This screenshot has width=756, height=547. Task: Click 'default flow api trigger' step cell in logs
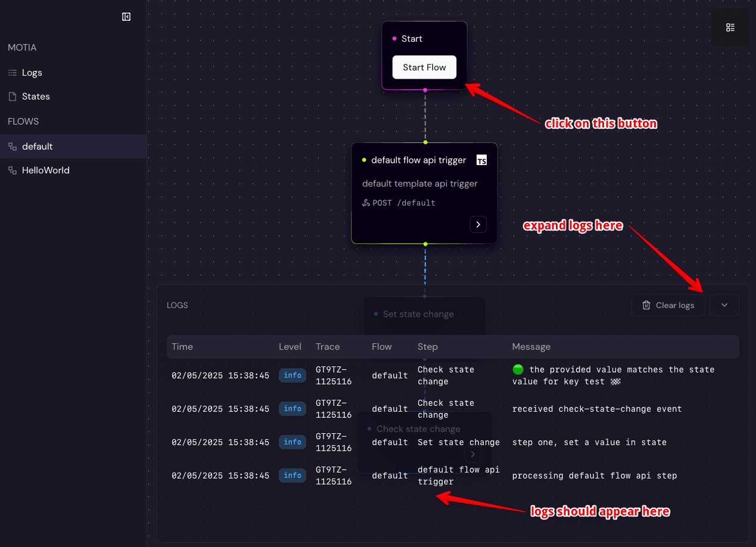click(x=459, y=475)
